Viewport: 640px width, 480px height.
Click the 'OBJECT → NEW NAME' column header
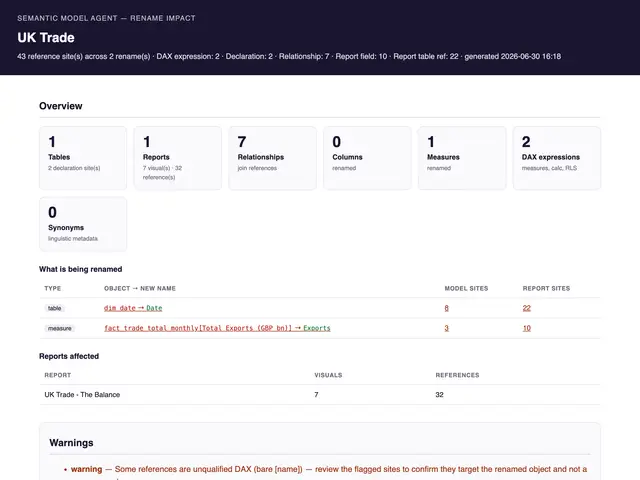click(x=140, y=289)
